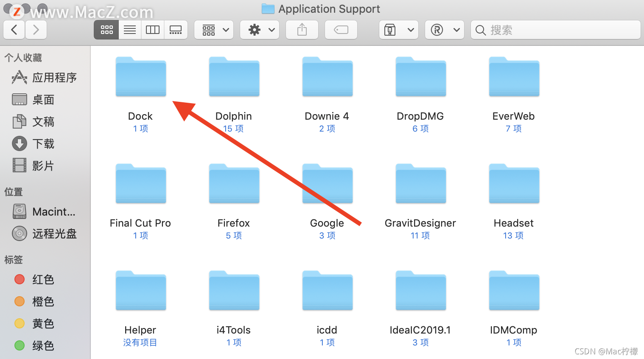Select the Dock folder

(x=141, y=77)
